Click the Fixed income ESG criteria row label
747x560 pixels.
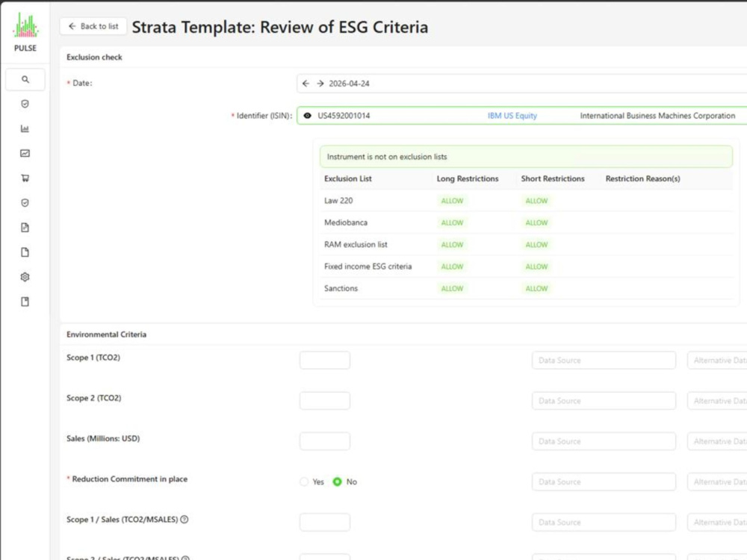[368, 267]
